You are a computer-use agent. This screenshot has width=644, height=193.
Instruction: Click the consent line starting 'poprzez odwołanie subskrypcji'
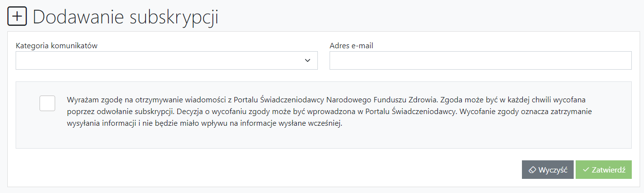coord(330,111)
